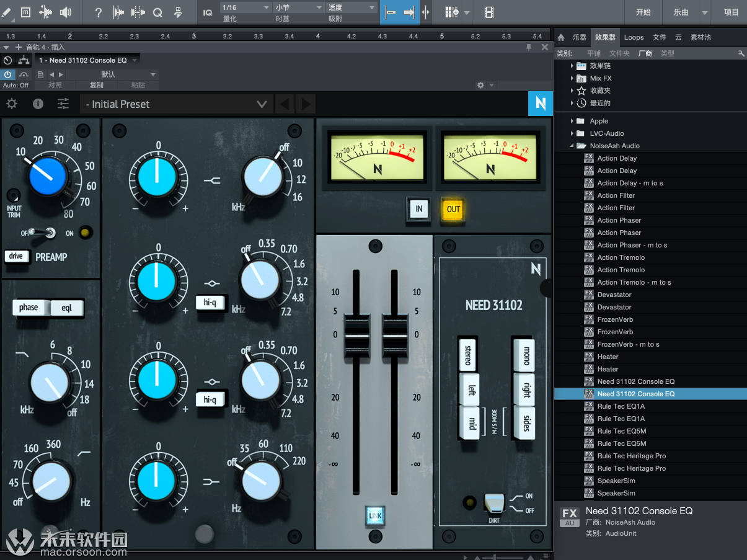Open the 适度 snap dropdown

[x=351, y=7]
